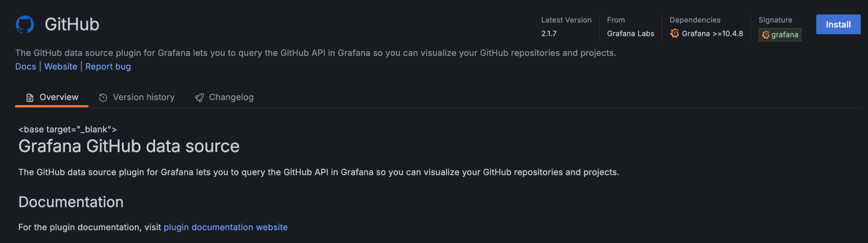Open the Docs link
Image resolution: width=868 pixels, height=243 pixels.
(x=25, y=66)
